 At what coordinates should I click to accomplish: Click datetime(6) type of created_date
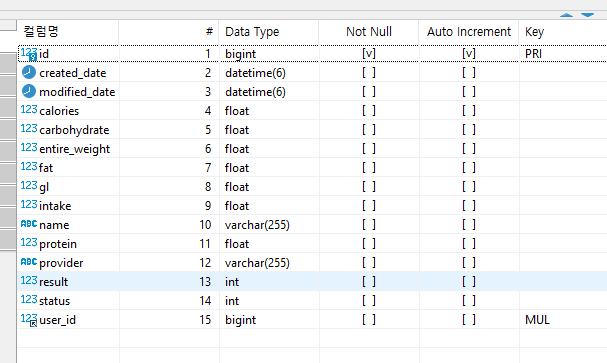point(255,73)
